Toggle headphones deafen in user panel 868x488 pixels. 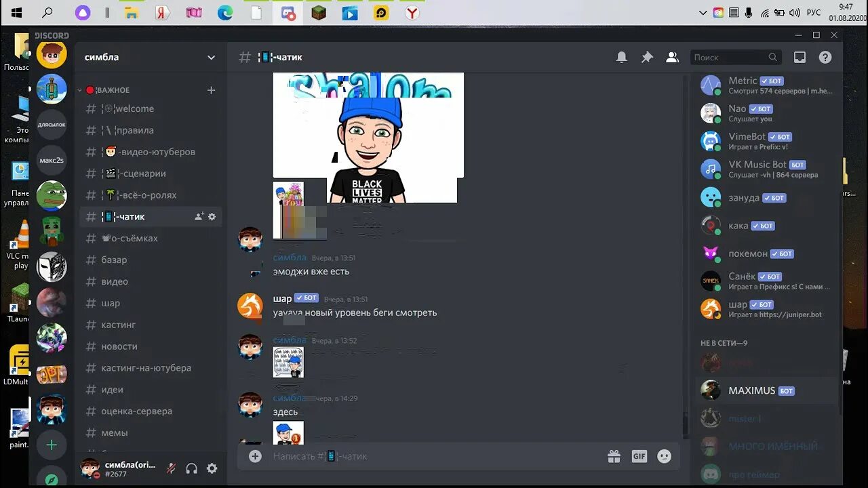[192, 468]
